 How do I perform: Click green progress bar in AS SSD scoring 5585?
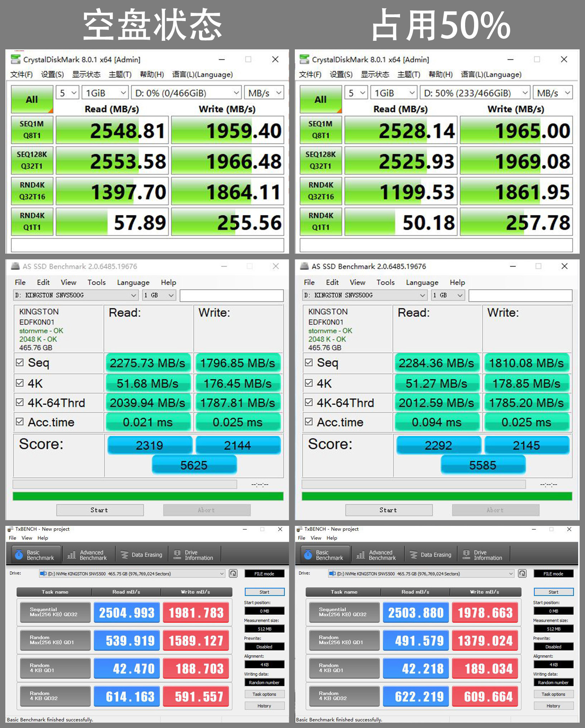(x=437, y=496)
